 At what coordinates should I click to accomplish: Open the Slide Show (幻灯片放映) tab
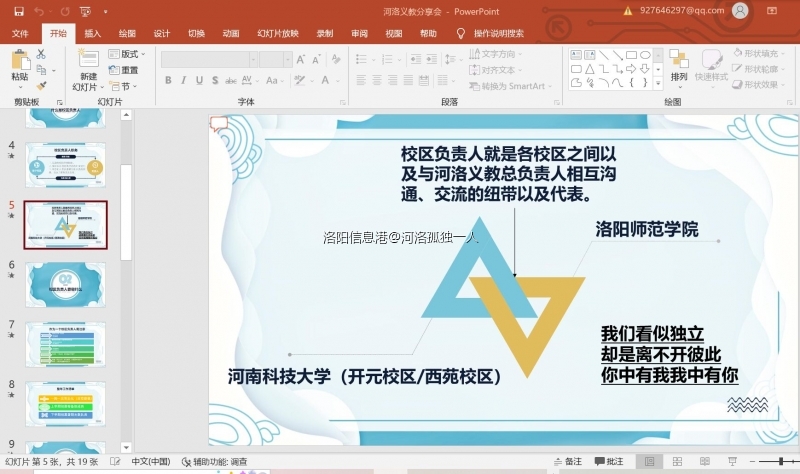(x=278, y=33)
